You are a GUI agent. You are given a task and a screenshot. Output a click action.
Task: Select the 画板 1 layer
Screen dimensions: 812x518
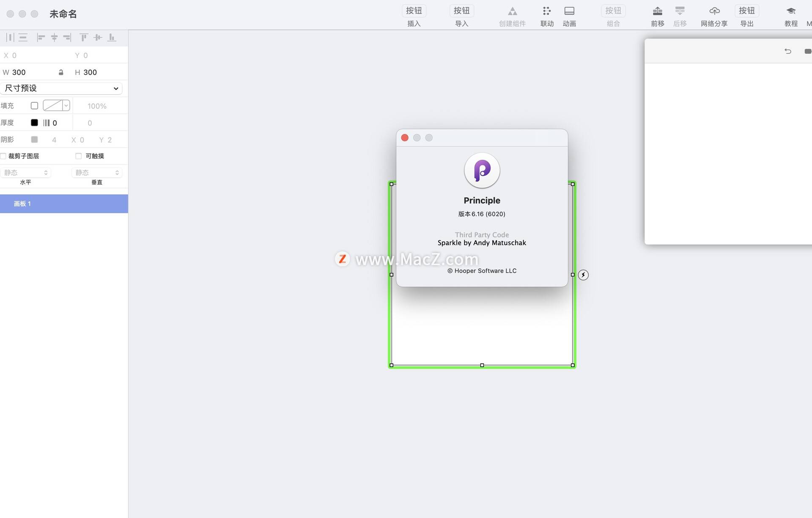(64, 204)
